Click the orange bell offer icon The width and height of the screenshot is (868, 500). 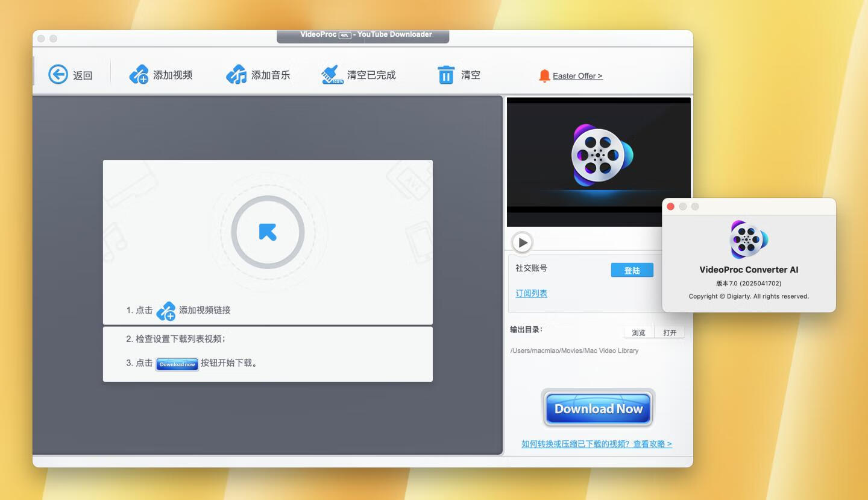(x=544, y=75)
